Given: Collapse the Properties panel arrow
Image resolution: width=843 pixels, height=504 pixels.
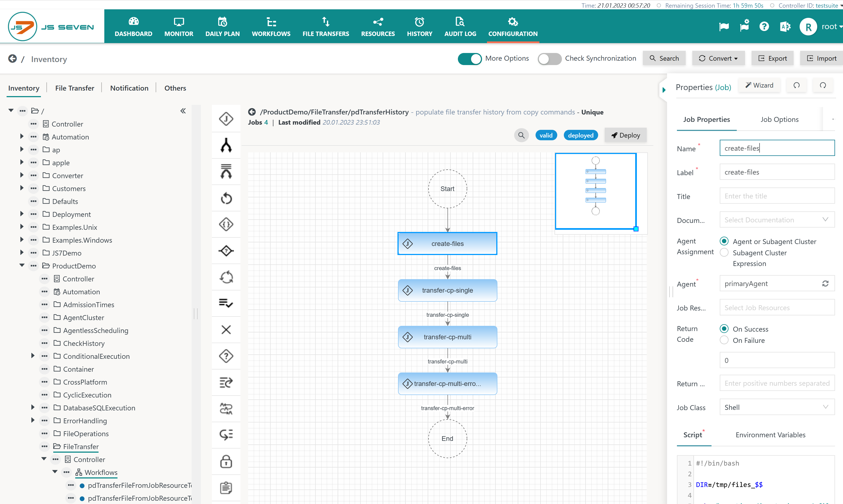Looking at the screenshot, I should (664, 90).
